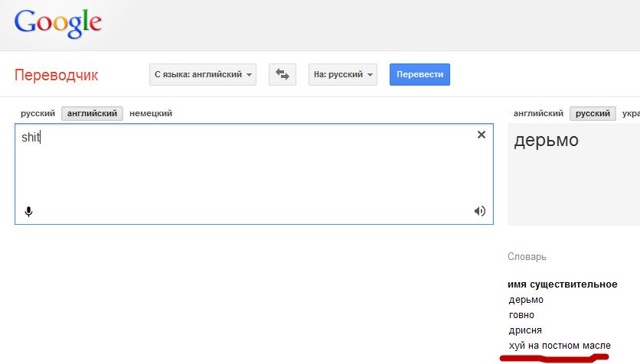Image resolution: width=640 pixels, height=364 pixels.
Task: Listen to source text pronunciation
Action: point(479,211)
